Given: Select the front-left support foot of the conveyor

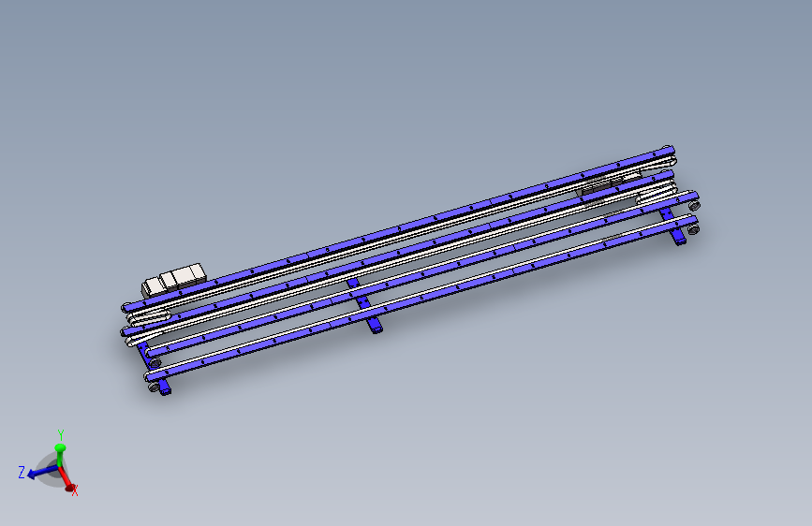Looking at the screenshot, I should point(164,387).
